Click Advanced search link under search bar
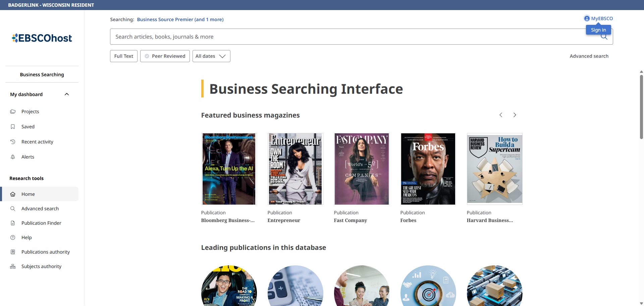Viewport: 644px width, 306px height. tap(589, 56)
